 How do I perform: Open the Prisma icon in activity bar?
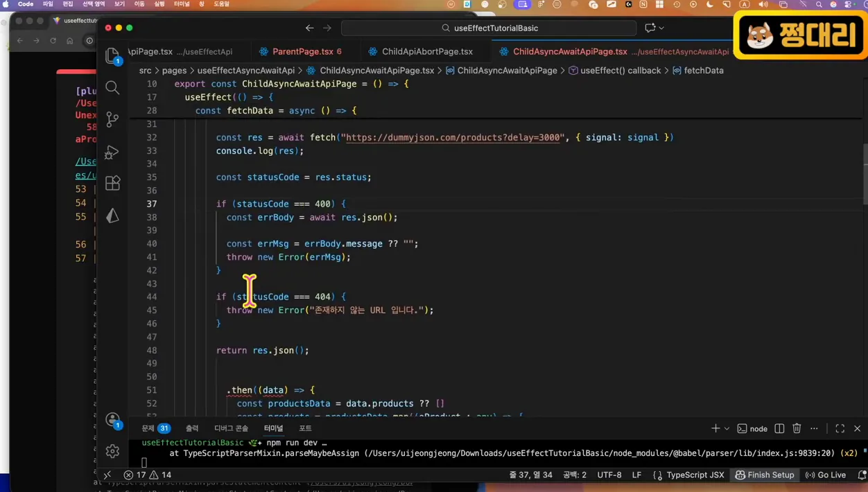(x=112, y=216)
